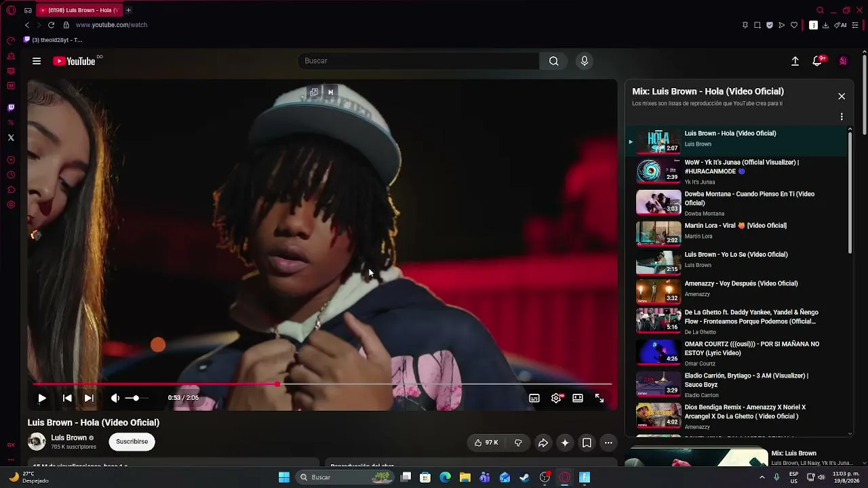Viewport: 868px width, 488px height.
Task: Open the YouTube guide hamburger menu
Action: click(x=37, y=61)
